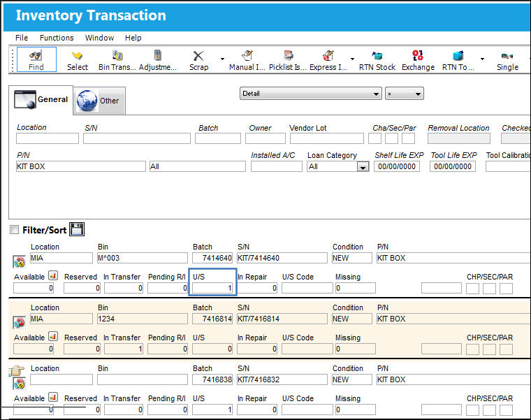531x420 pixels.
Task: Click the Location search field
Action: tap(48, 138)
